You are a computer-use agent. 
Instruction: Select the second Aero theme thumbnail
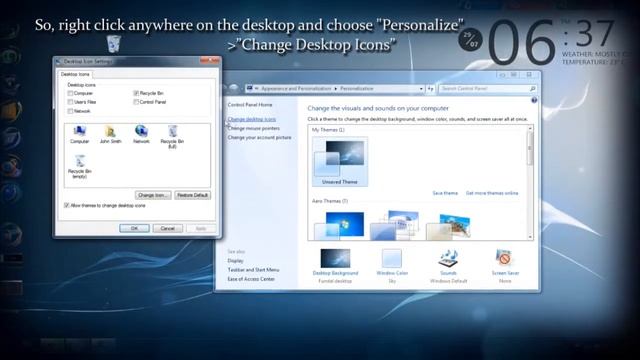click(394, 224)
